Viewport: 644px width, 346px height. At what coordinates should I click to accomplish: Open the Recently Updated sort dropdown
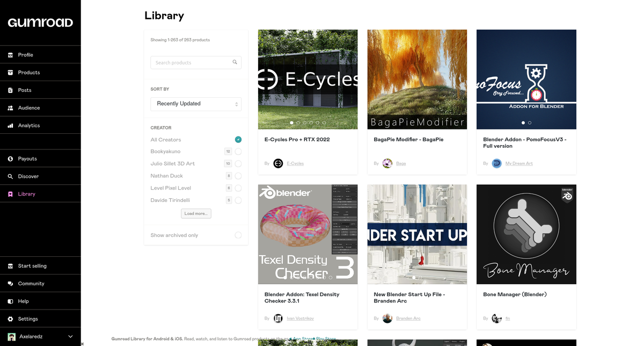(x=196, y=104)
